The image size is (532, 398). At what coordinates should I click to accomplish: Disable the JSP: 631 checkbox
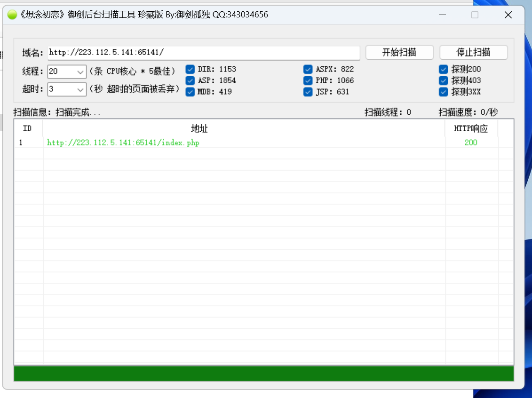[308, 92]
